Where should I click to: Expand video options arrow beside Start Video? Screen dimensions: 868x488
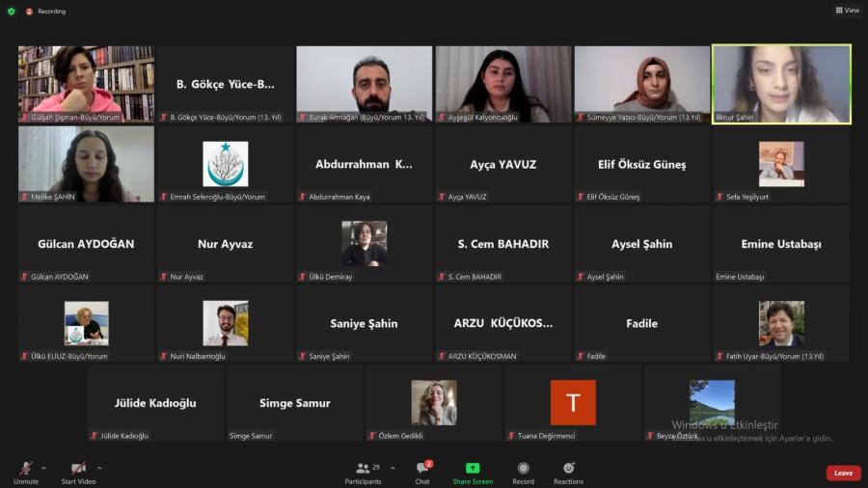pyautogui.click(x=99, y=468)
